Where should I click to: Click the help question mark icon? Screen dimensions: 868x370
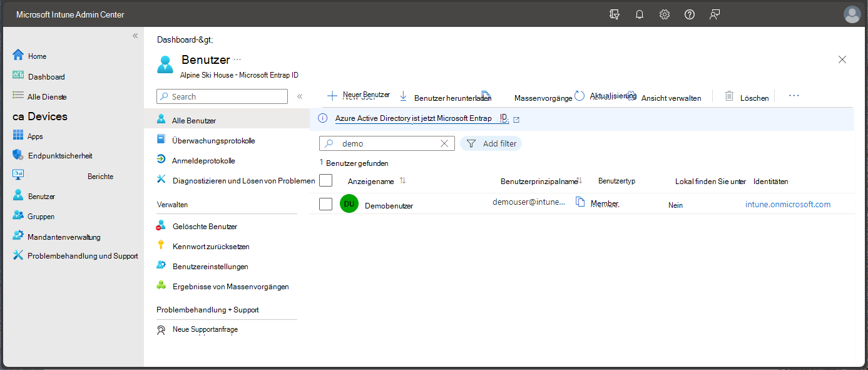[689, 14]
